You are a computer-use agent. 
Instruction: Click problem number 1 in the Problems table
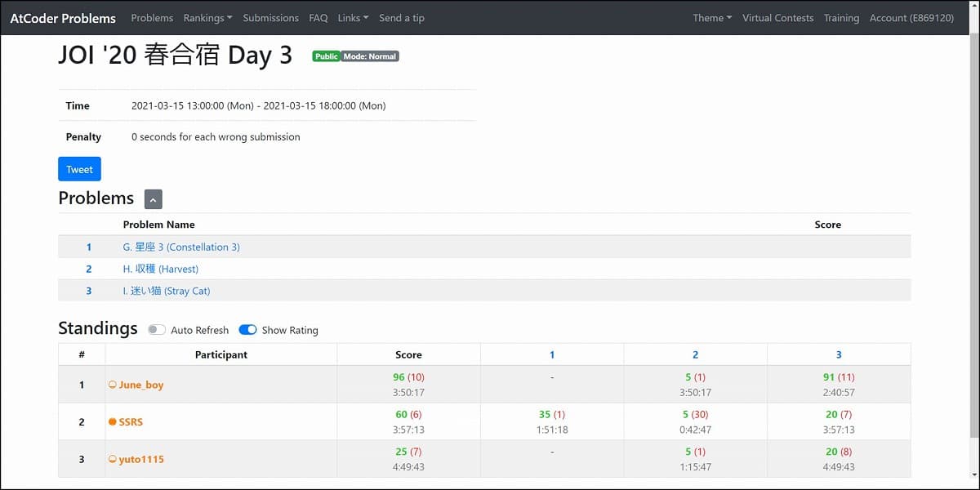click(x=89, y=247)
